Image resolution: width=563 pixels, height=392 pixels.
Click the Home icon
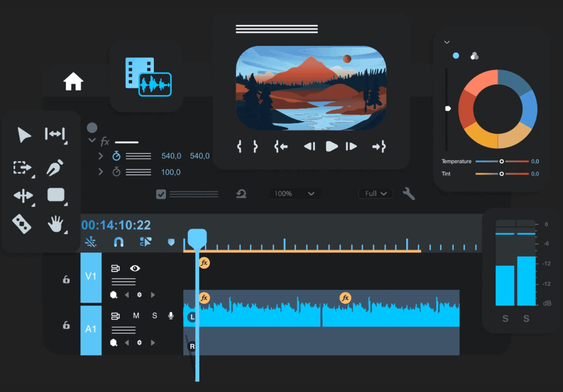(x=73, y=81)
